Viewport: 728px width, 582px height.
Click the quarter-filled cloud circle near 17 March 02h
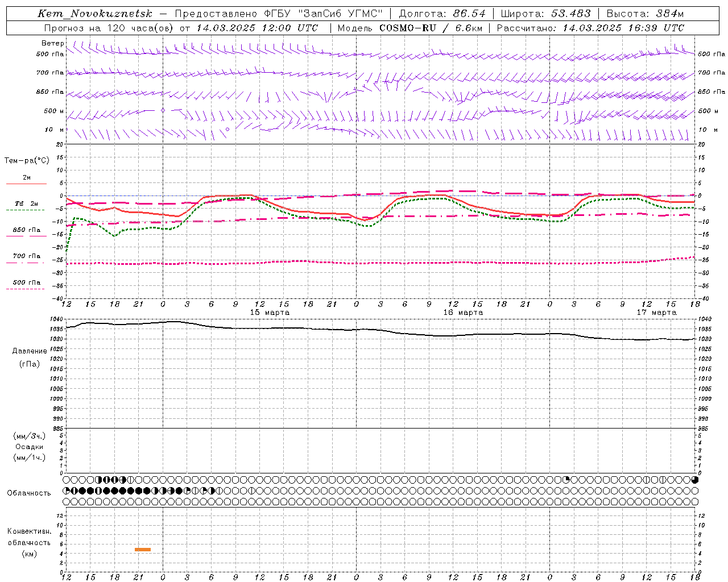click(x=566, y=480)
